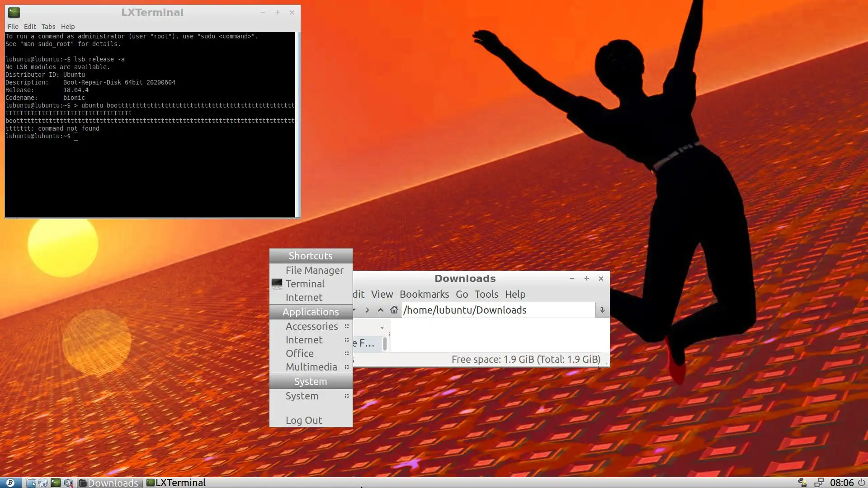Click the jump-to-path button beside address
This screenshot has width=868, height=488.
pyautogui.click(x=602, y=310)
